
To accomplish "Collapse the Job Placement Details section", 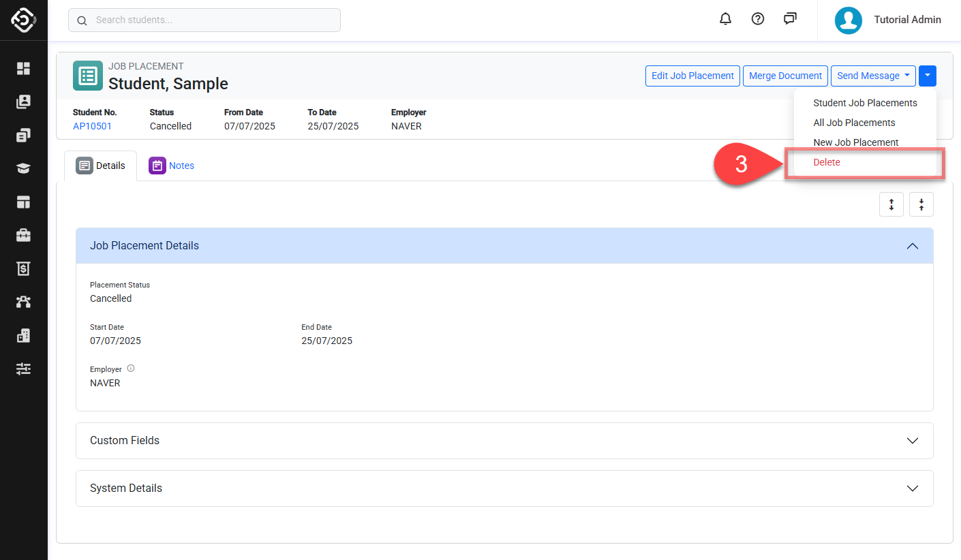I will 912,246.
